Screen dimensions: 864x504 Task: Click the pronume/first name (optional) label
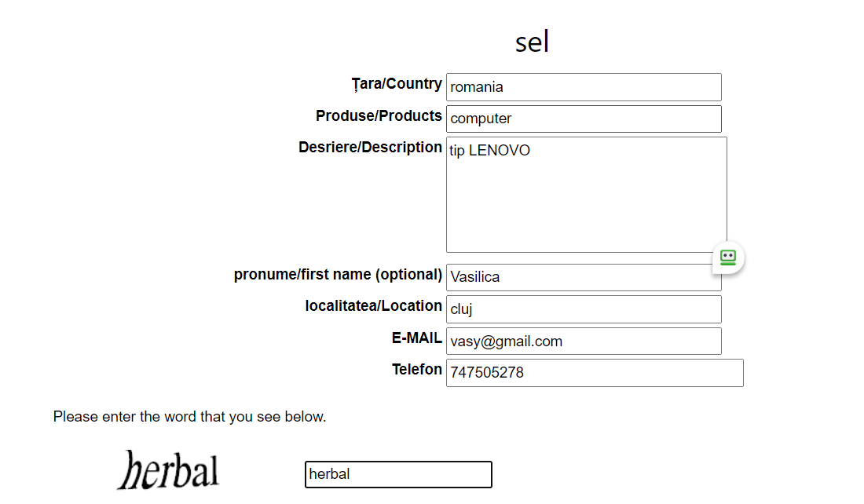(x=338, y=275)
